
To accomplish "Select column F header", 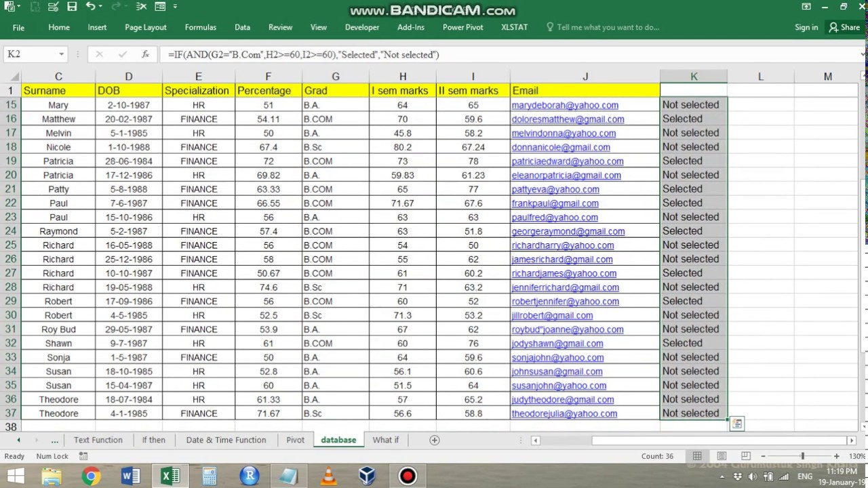I will pos(268,77).
